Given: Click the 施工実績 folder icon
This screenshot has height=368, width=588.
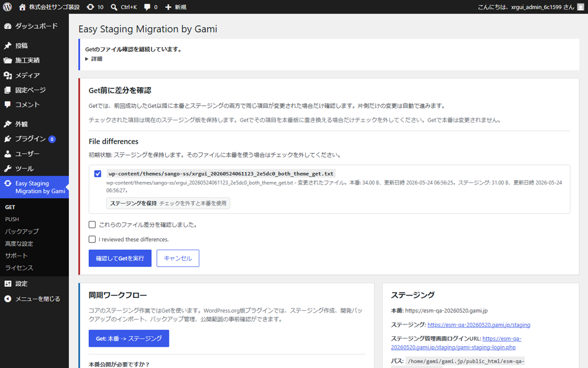Looking at the screenshot, I should point(8,60).
